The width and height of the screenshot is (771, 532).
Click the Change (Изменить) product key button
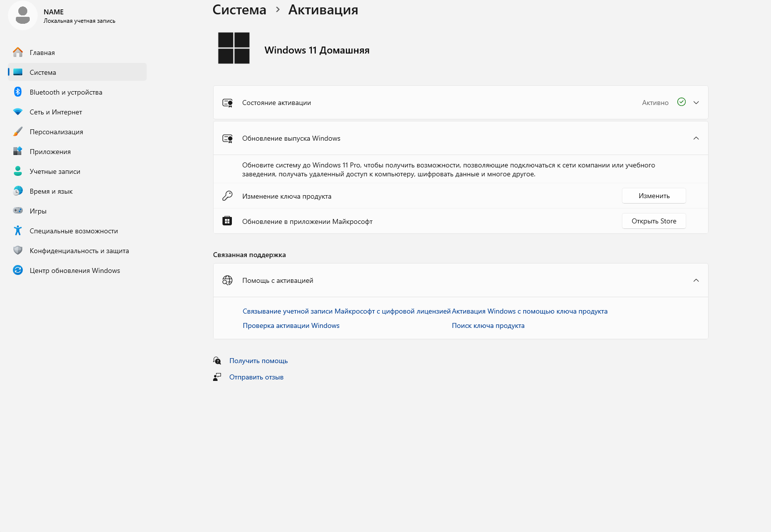coord(654,196)
